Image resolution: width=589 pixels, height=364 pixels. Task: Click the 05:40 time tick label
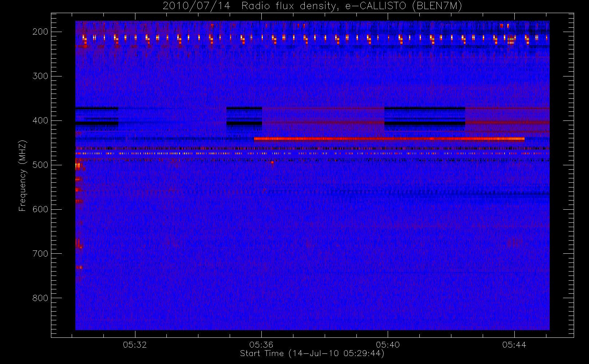tap(388, 345)
